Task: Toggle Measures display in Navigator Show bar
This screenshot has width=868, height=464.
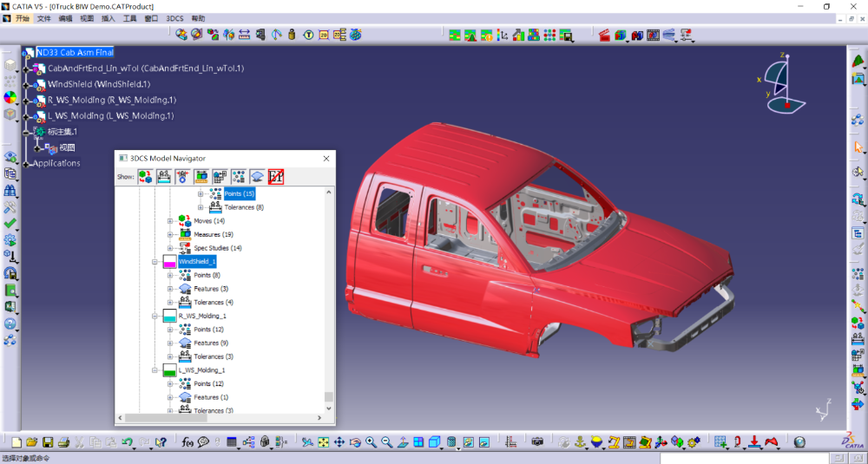Action: (201, 177)
